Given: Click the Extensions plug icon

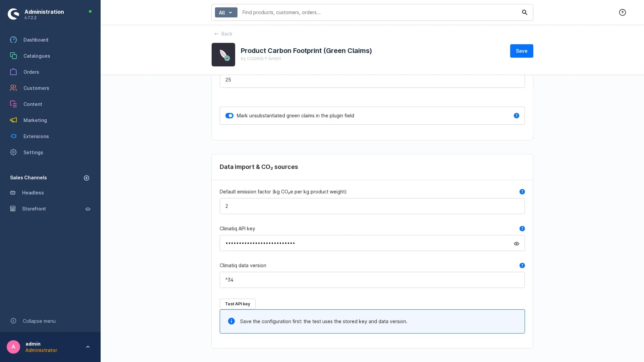Looking at the screenshot, I should [x=13, y=136].
